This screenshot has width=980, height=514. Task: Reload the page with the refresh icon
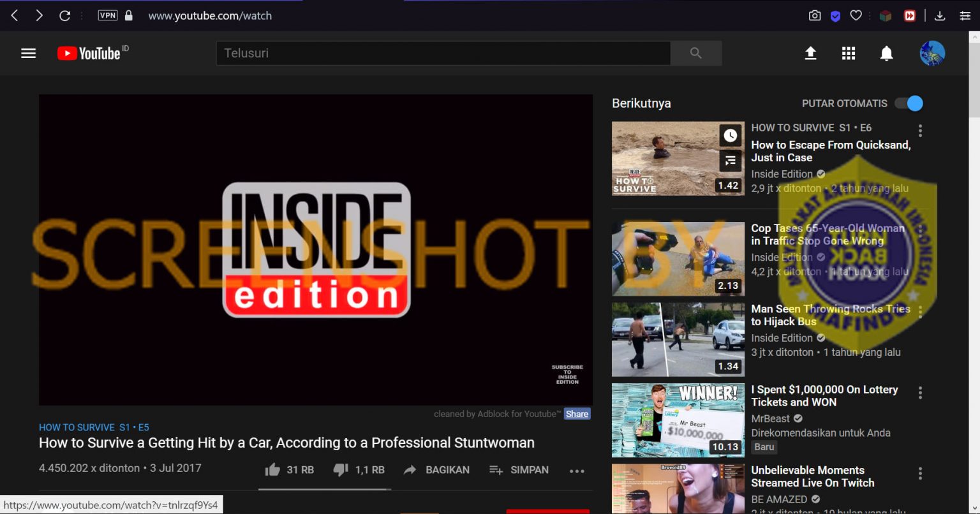click(x=64, y=15)
